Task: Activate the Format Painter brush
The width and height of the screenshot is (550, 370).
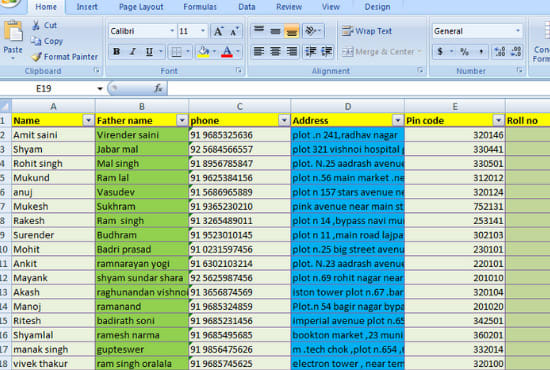Action: click(37, 56)
